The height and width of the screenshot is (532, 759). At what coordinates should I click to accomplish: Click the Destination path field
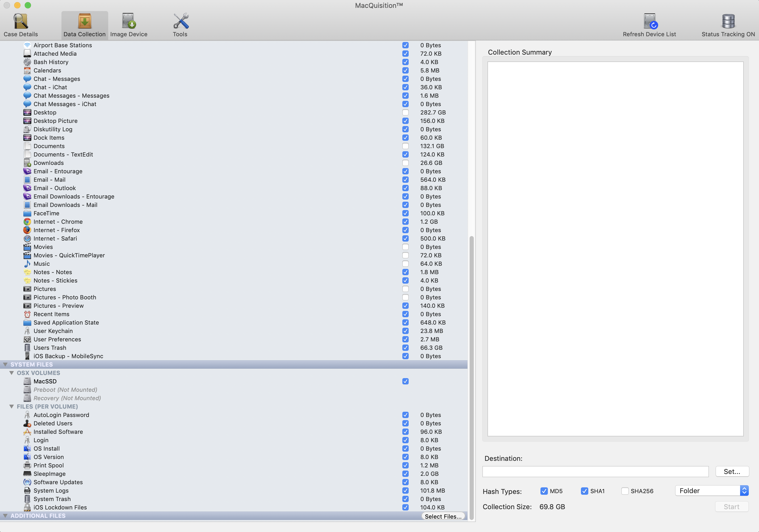(595, 472)
